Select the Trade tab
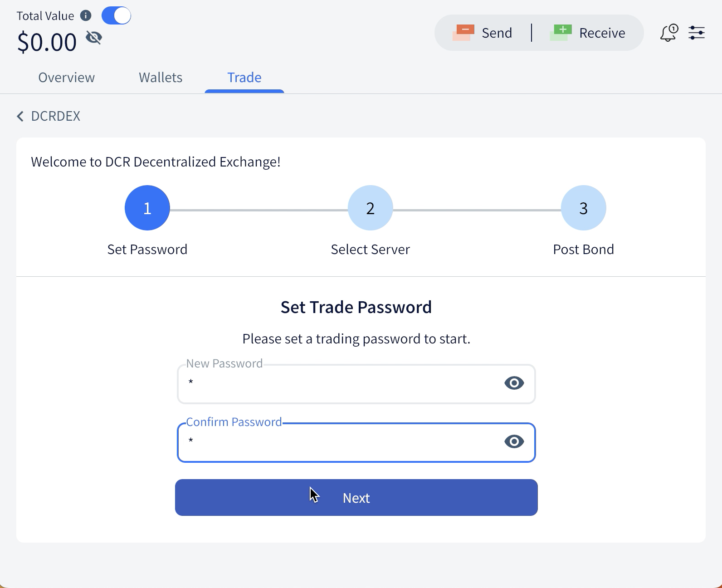This screenshot has height=588, width=722. click(x=244, y=77)
